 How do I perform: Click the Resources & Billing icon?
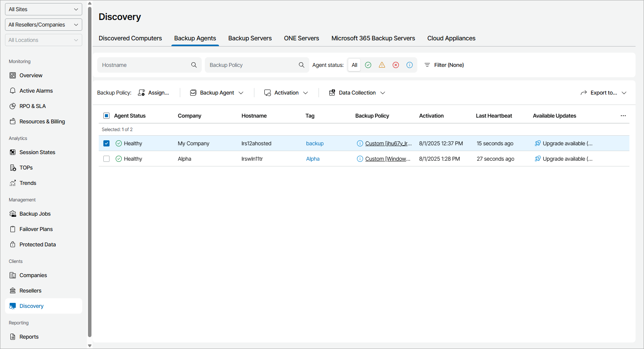click(x=13, y=121)
